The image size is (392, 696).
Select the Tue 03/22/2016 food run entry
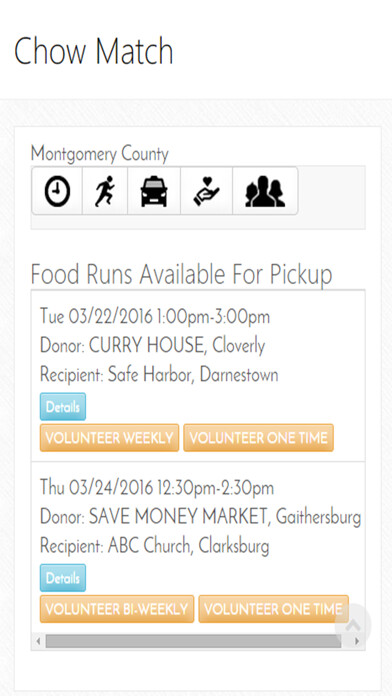(x=198, y=376)
